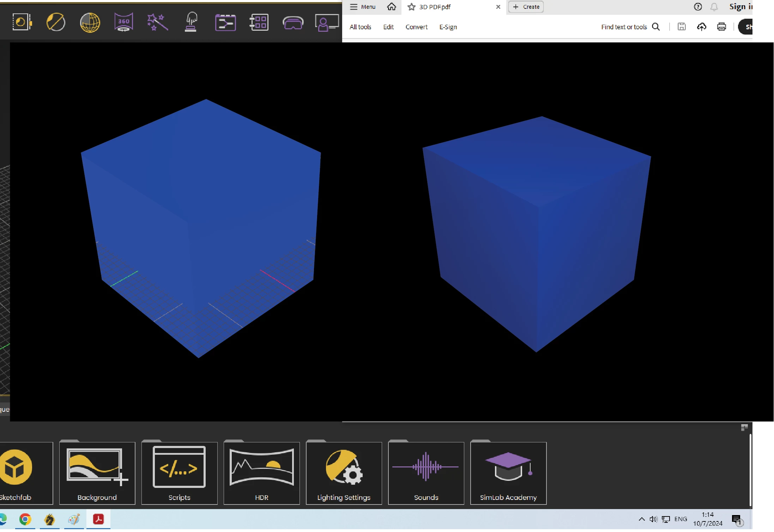
Task: Click the Acrobat print icon
Action: point(721,27)
